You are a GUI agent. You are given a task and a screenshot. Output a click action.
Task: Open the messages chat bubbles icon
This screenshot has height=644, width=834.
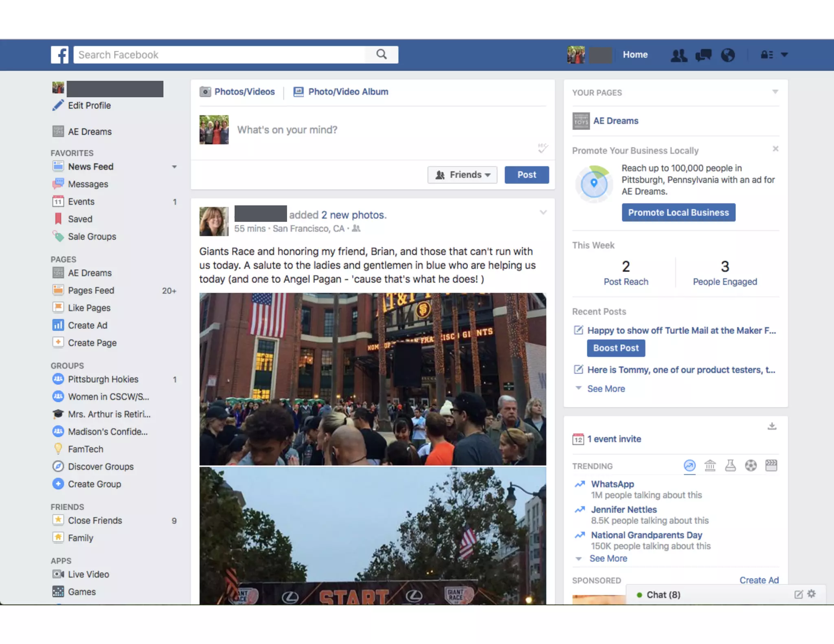tap(703, 55)
